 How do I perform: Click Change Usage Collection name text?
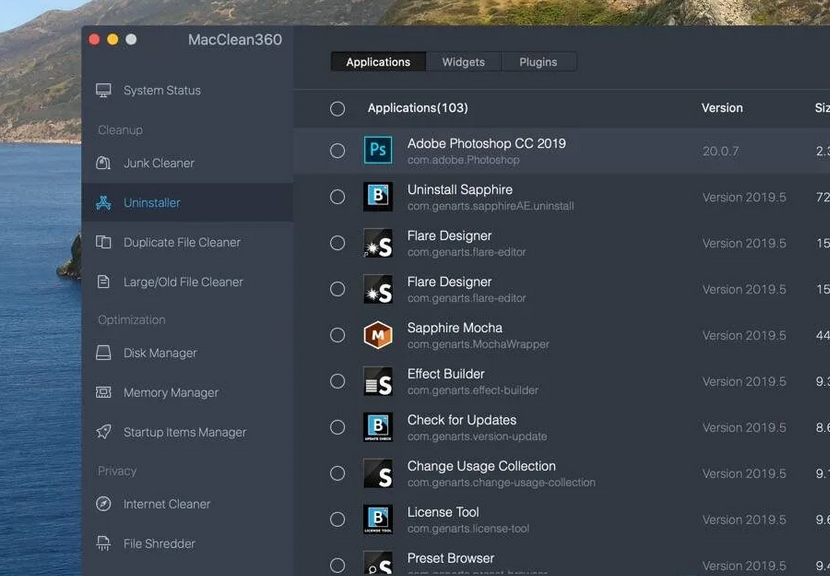click(481, 466)
